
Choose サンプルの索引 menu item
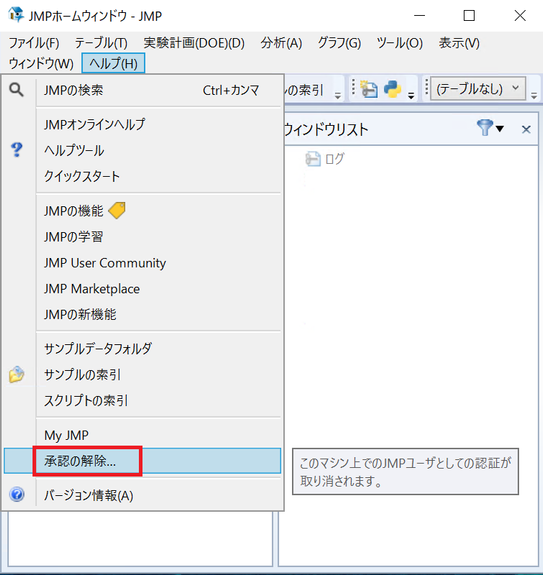click(142, 375)
